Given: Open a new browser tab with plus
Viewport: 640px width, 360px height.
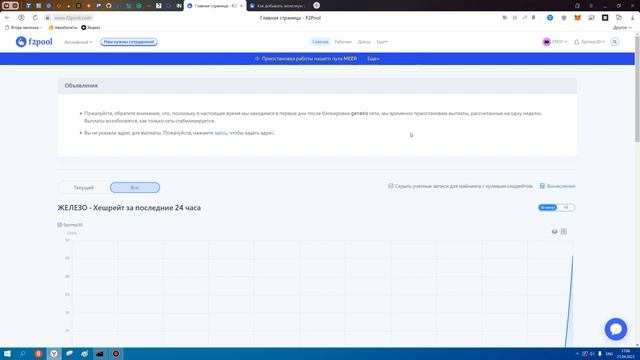Looking at the screenshot, I should 317,5.
